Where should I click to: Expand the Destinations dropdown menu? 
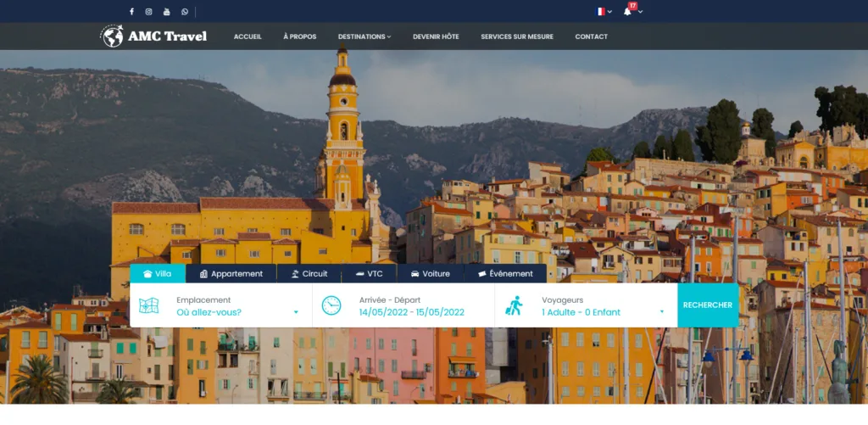364,36
